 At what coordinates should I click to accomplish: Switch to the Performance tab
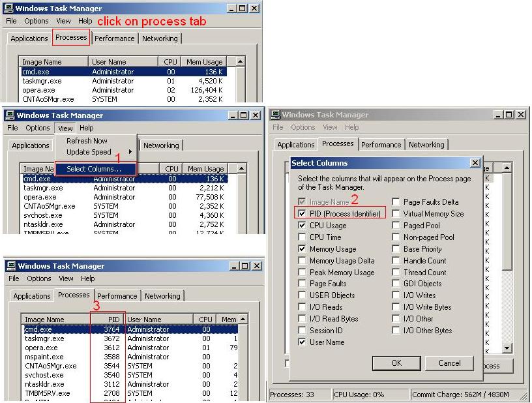[x=115, y=38]
